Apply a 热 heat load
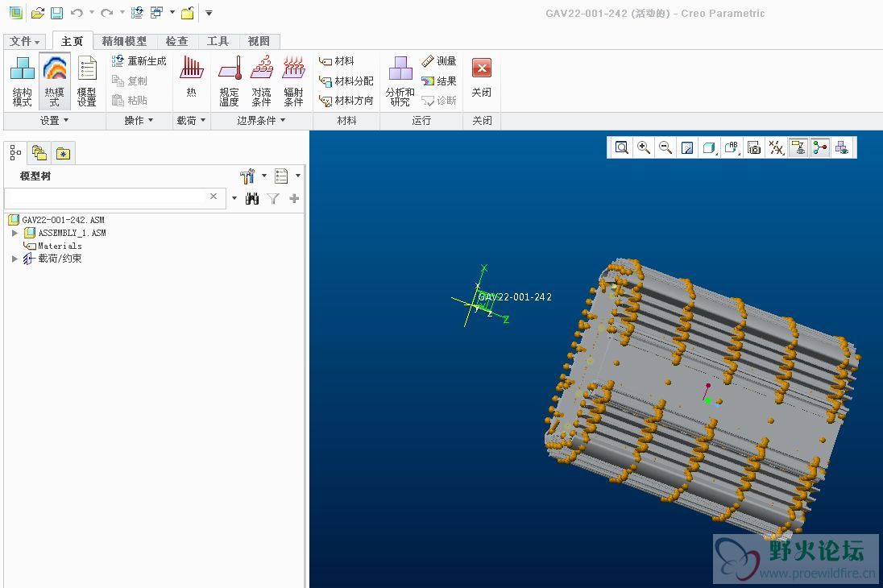Screen dimensions: 883x588 (x=192, y=77)
